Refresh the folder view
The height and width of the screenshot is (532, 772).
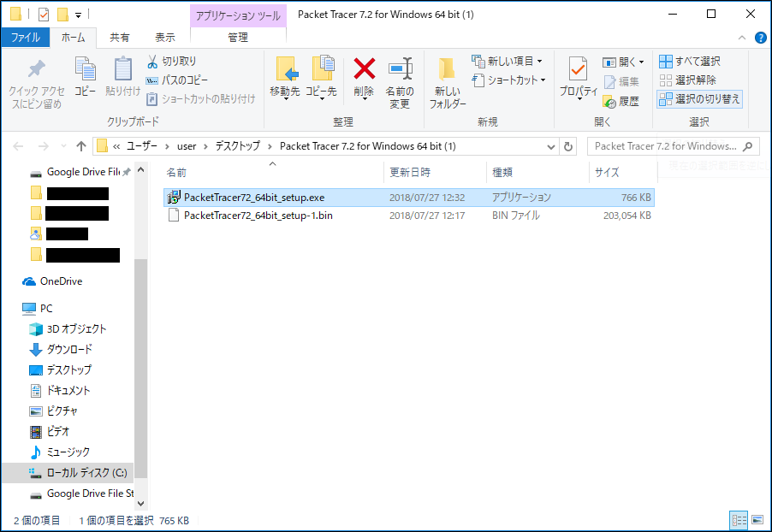click(x=568, y=146)
